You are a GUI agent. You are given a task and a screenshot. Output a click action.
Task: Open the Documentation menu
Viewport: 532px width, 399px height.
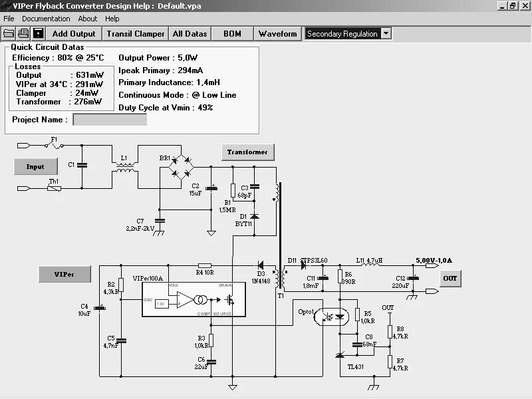(x=46, y=19)
